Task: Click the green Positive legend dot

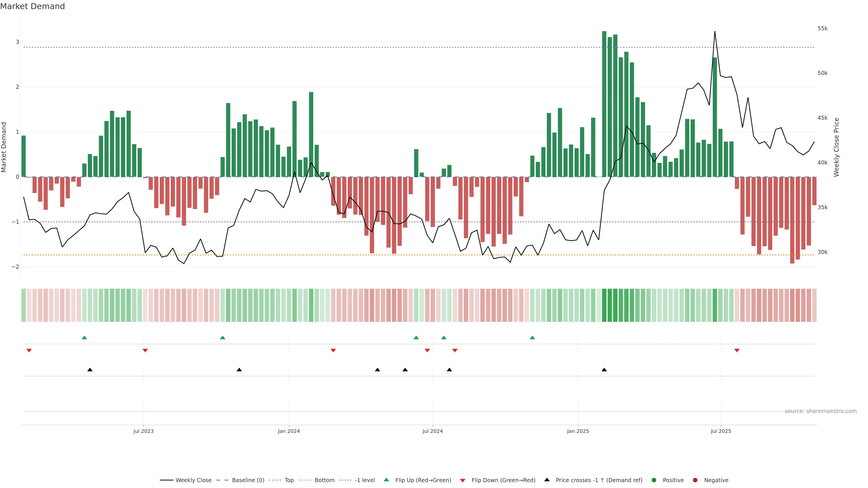Action: [x=654, y=480]
